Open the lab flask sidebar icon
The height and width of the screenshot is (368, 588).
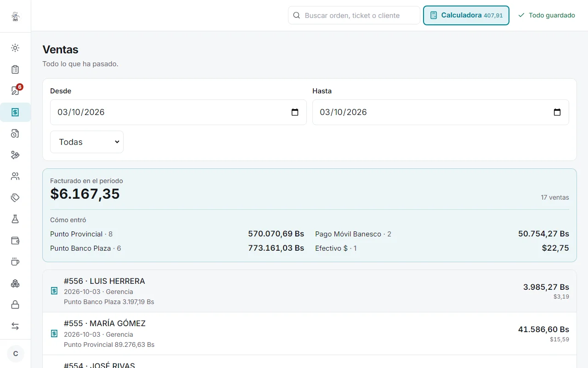click(x=15, y=219)
